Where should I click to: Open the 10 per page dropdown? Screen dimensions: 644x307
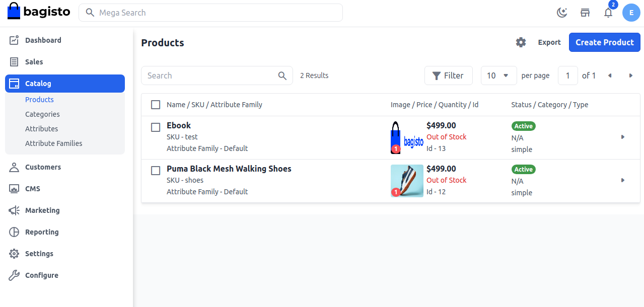click(x=498, y=75)
